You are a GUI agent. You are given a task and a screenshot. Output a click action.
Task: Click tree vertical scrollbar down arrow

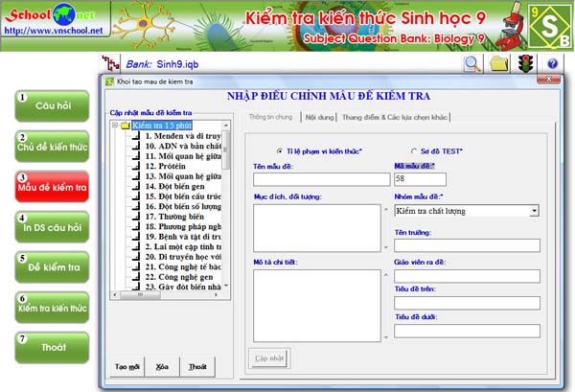[226, 286]
